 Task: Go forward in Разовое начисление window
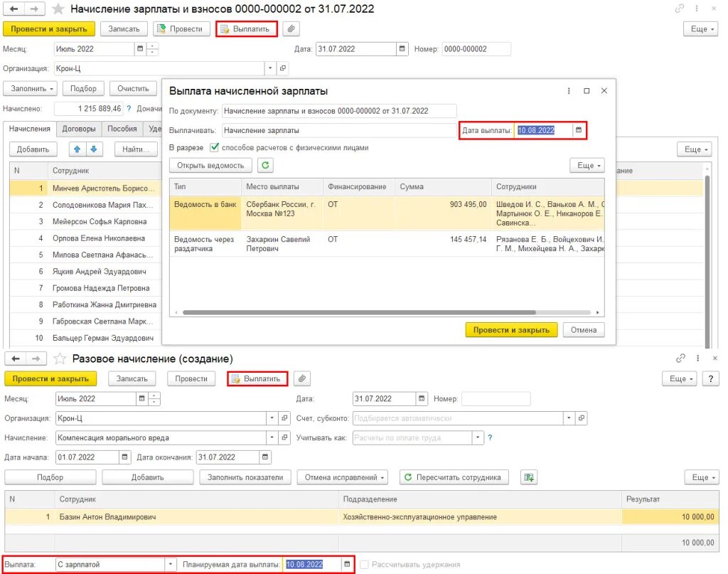[x=36, y=358]
